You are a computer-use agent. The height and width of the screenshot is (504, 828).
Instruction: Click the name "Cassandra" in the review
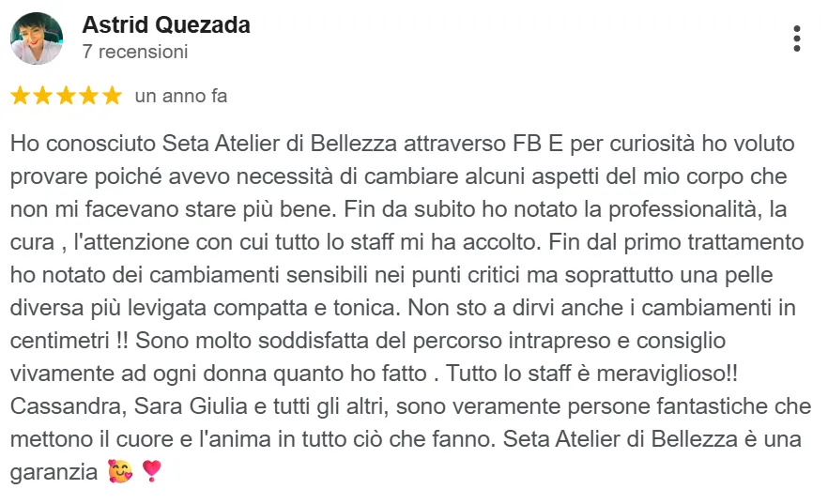tap(69, 406)
